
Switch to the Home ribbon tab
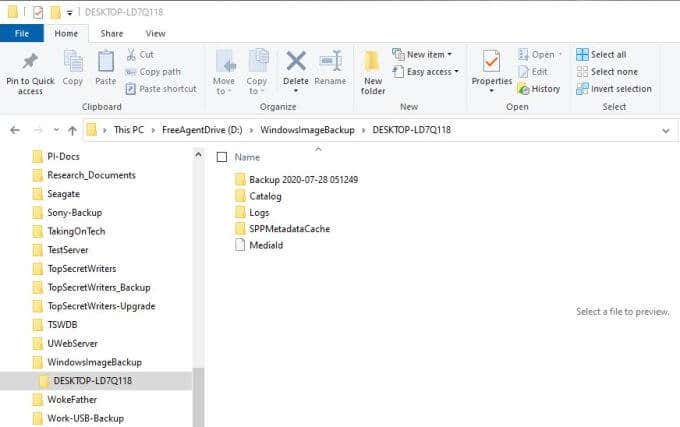[x=66, y=33]
